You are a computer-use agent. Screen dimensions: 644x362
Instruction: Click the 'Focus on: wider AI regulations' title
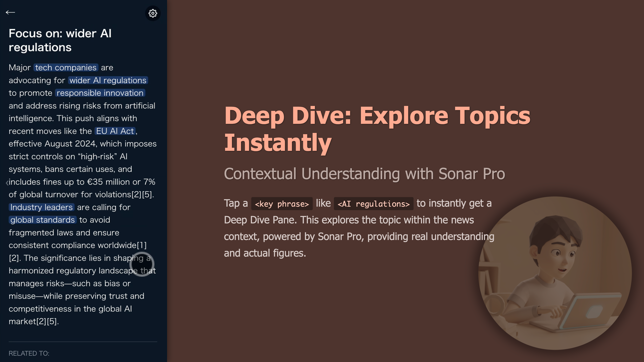pos(60,40)
